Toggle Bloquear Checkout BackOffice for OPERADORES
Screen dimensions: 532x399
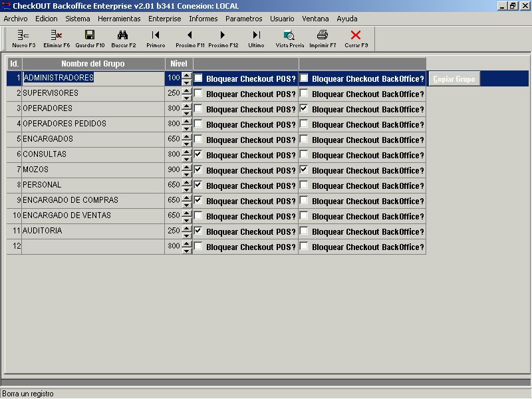[304, 109]
